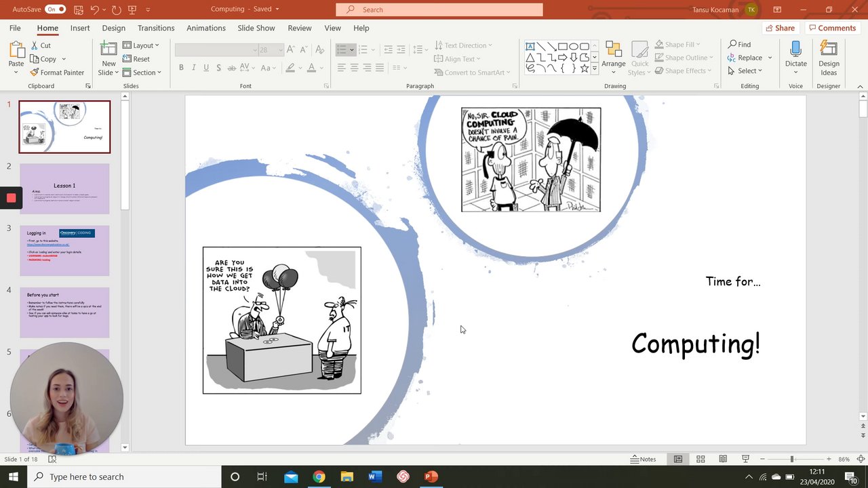Adjust the zoom slider handle

click(791, 459)
